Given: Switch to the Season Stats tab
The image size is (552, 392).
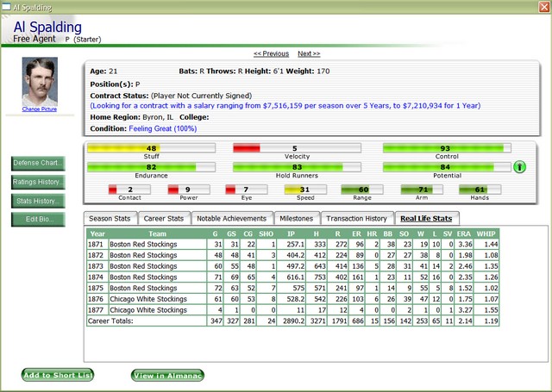Looking at the screenshot, I should (x=110, y=218).
